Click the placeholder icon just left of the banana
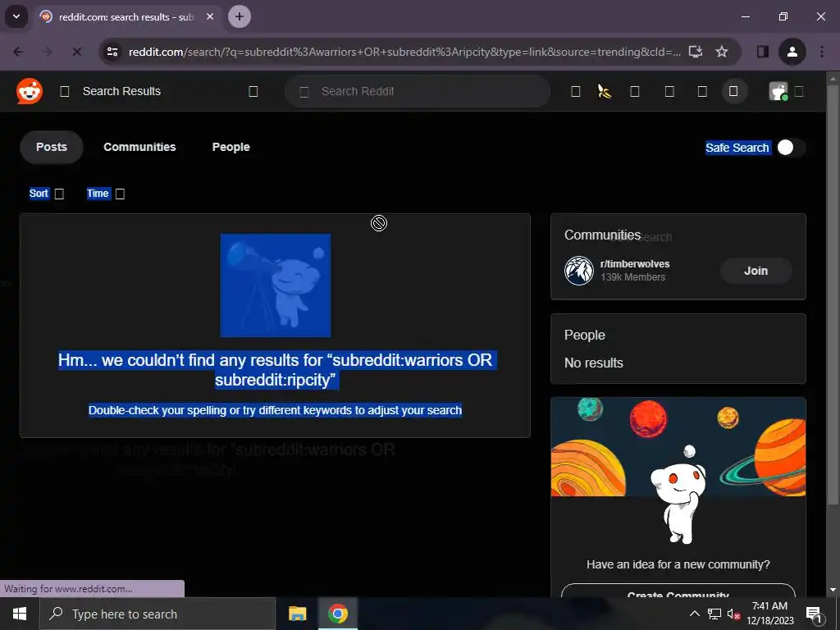Image resolution: width=840 pixels, height=630 pixels. click(575, 92)
